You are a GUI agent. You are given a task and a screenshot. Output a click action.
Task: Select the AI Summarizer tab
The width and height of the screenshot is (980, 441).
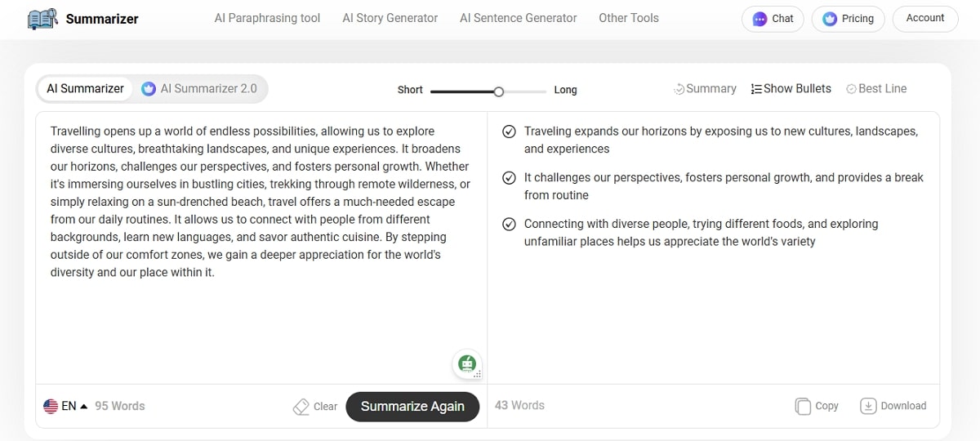click(85, 89)
